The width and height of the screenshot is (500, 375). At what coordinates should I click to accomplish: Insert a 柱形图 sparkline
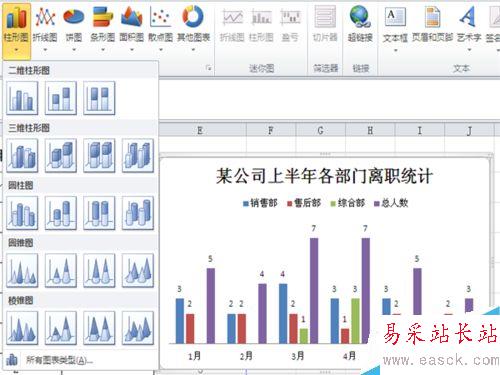point(261,26)
